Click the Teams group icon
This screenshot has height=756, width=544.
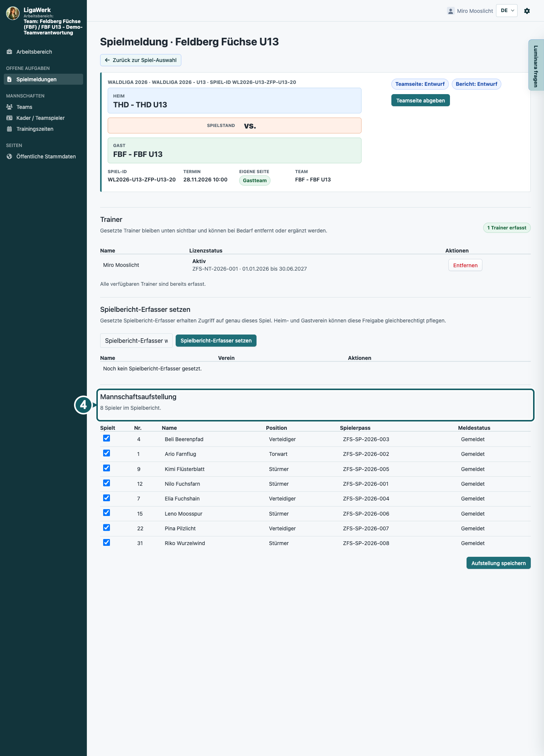point(9,107)
